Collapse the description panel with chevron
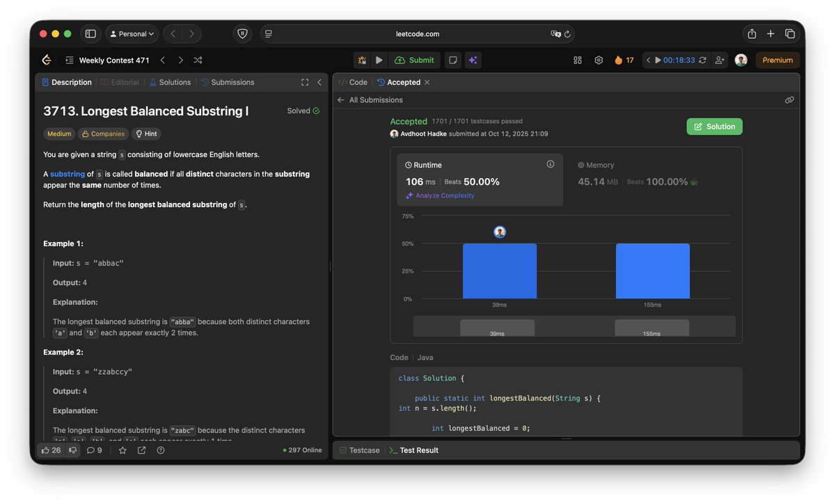The width and height of the screenshot is (835, 504). click(319, 82)
